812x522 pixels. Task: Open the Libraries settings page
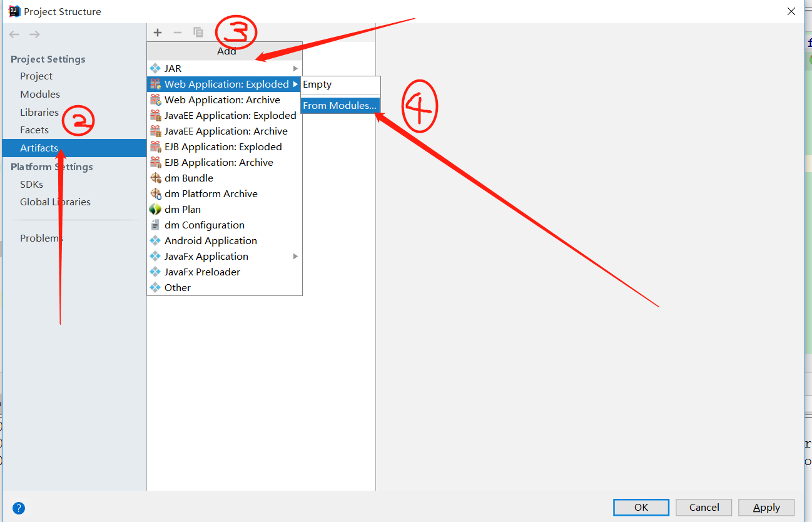pyautogui.click(x=39, y=113)
